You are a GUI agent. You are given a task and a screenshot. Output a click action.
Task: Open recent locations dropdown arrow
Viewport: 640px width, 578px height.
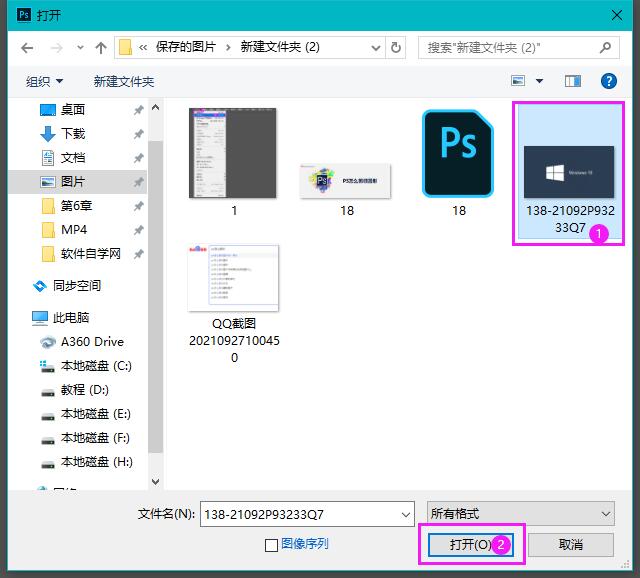80,48
